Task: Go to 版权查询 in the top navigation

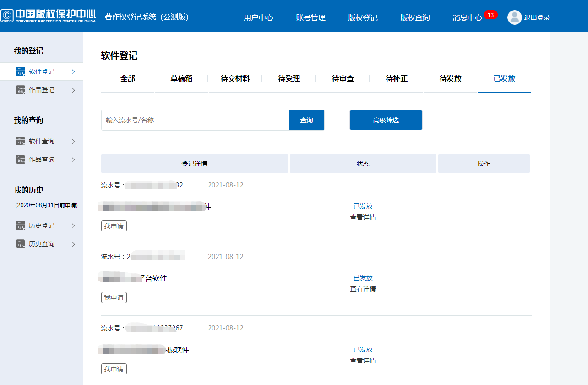Action: point(415,17)
